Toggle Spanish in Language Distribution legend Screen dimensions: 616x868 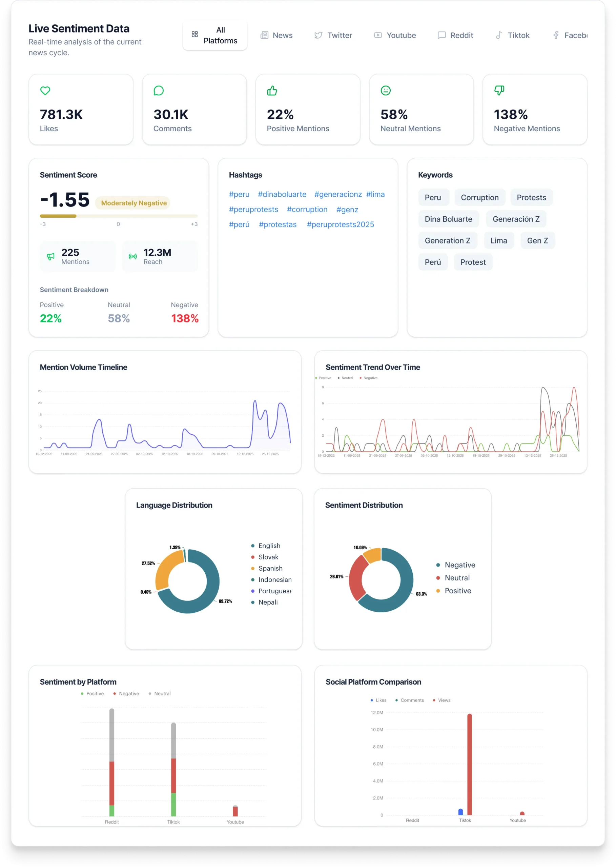(x=270, y=568)
